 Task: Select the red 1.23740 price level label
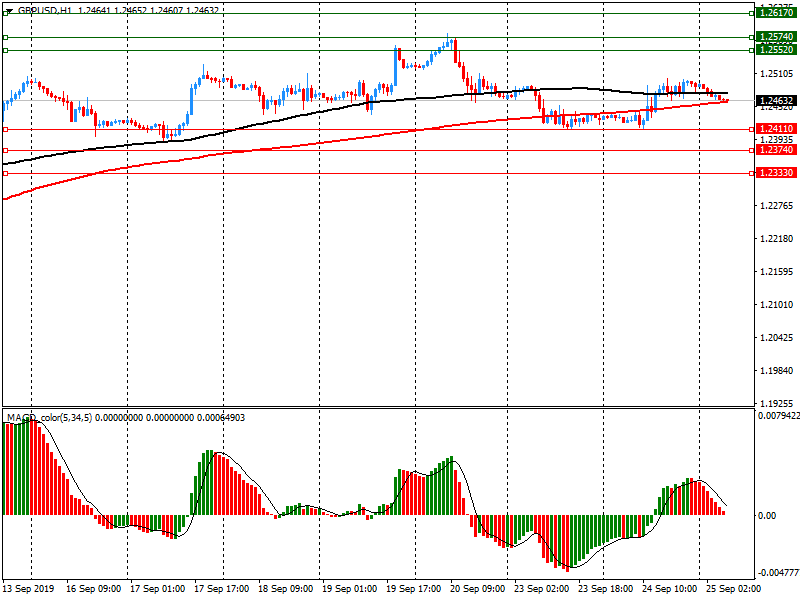point(776,150)
